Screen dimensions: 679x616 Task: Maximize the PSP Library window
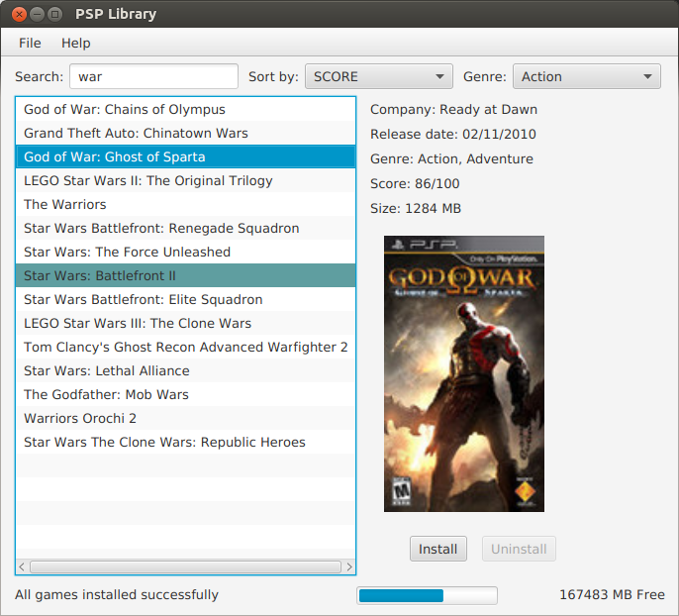[x=55, y=14]
